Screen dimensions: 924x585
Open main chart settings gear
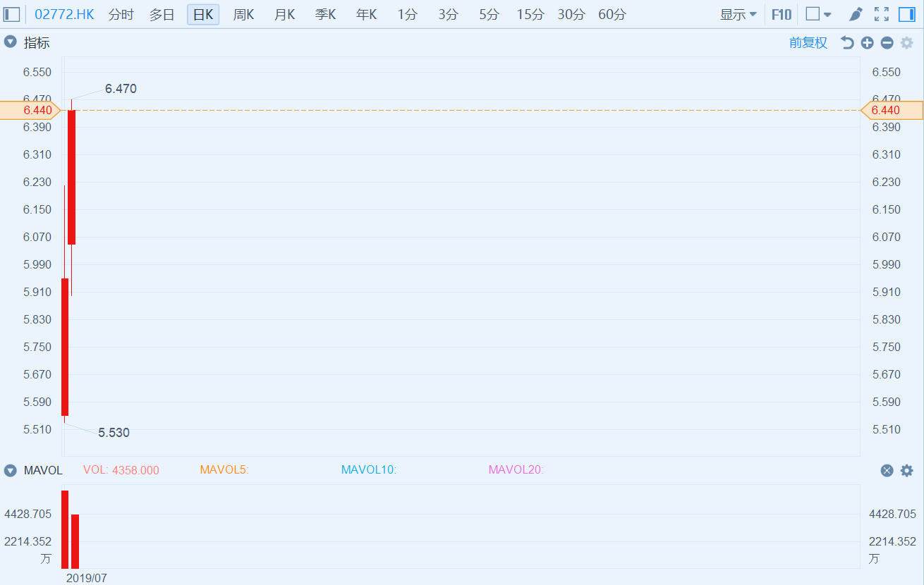point(906,43)
